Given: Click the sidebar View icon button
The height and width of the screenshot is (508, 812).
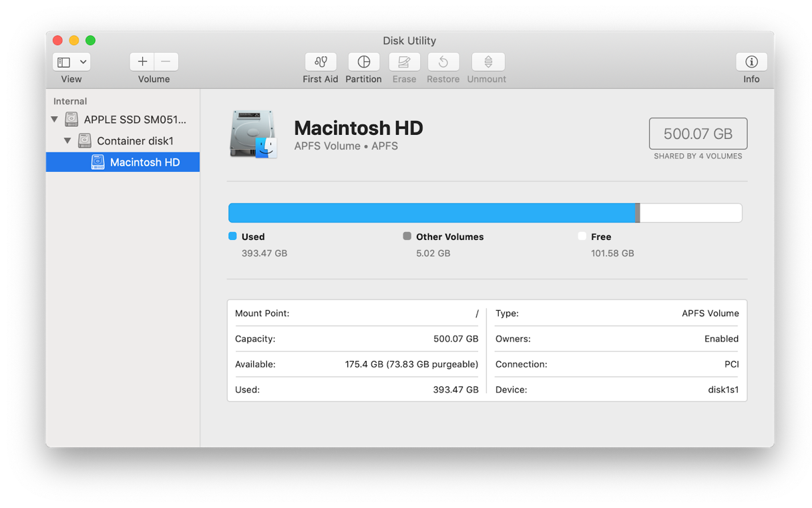Looking at the screenshot, I should [63, 62].
